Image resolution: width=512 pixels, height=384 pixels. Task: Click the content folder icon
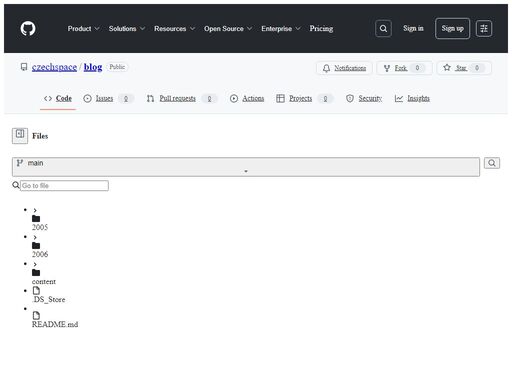coord(36,273)
